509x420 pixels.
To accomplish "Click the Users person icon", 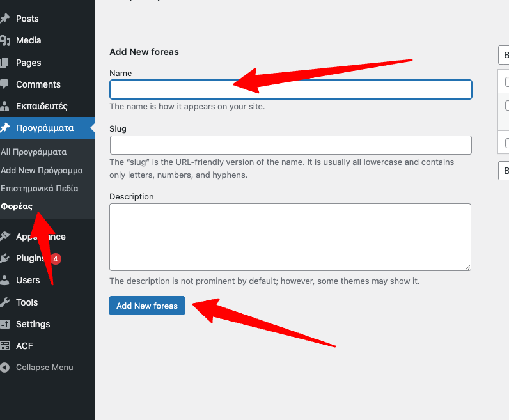I will point(5,280).
